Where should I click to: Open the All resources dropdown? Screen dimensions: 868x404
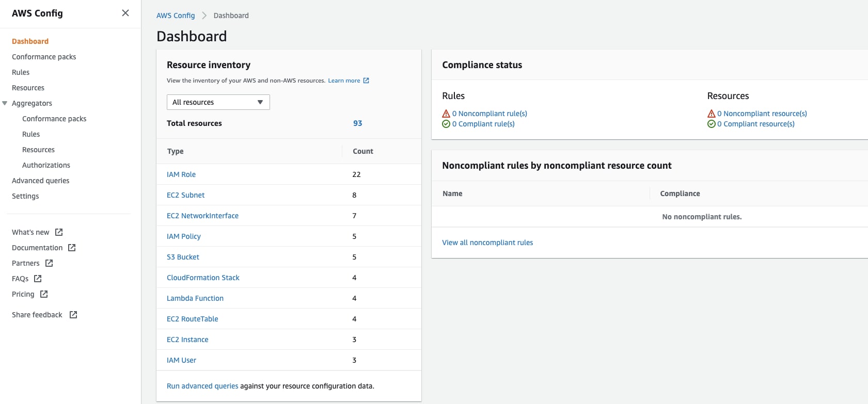[x=218, y=102]
